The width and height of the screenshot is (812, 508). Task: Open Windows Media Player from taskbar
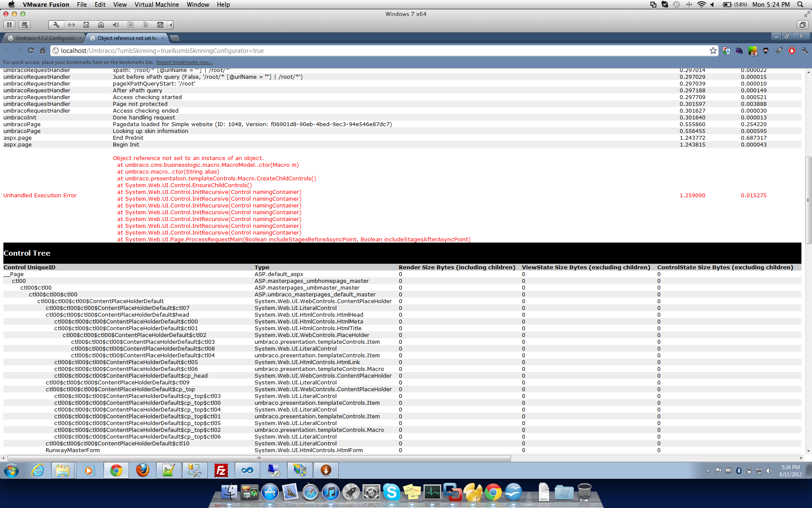(x=89, y=470)
